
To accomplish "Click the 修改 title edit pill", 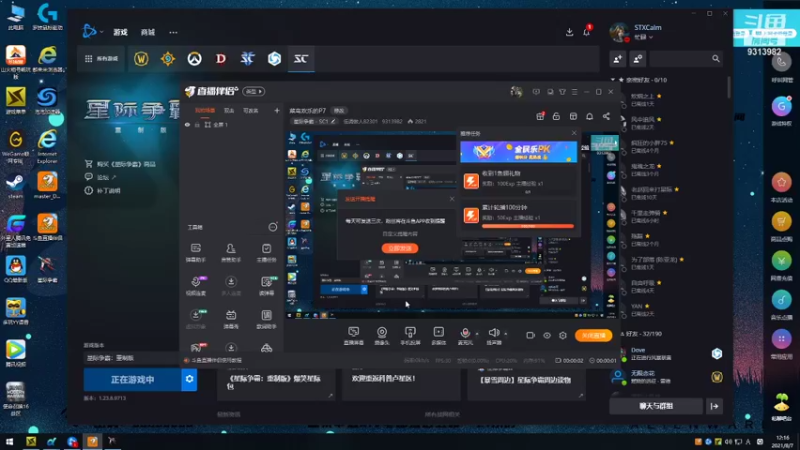I will 339,111.
